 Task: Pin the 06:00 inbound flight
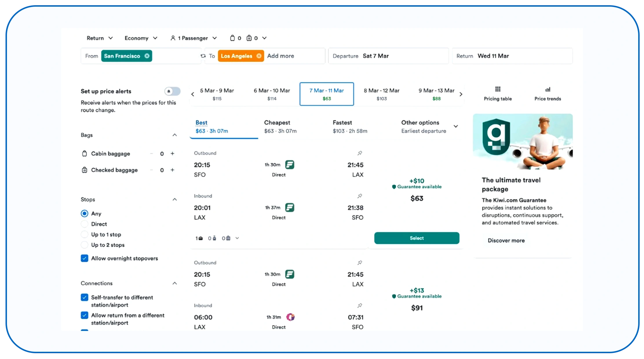point(360,305)
